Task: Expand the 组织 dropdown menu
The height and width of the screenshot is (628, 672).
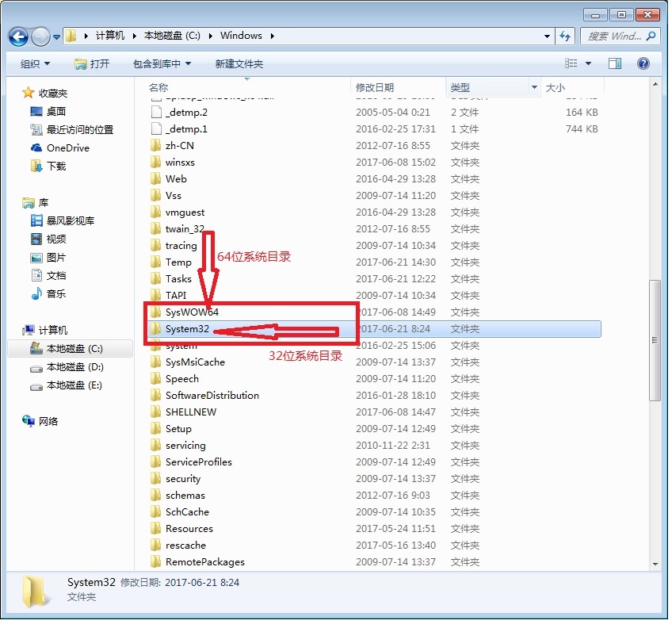Action: (35, 63)
